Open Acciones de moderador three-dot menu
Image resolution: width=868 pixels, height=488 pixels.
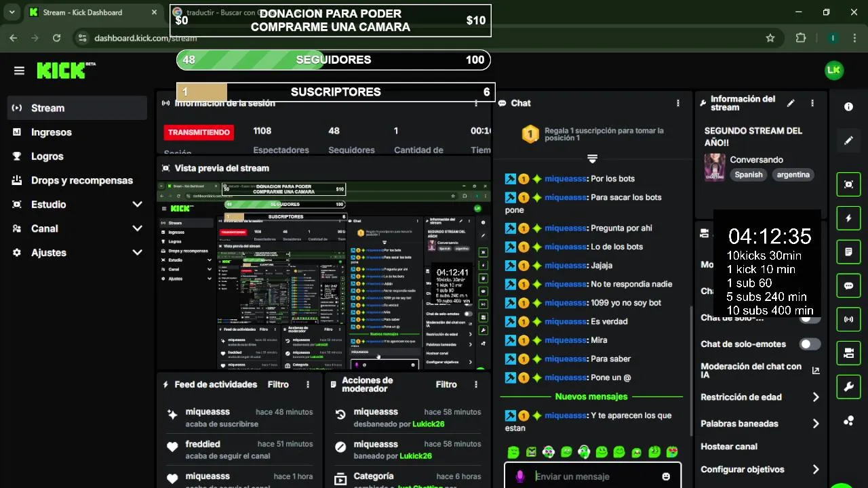point(476,384)
